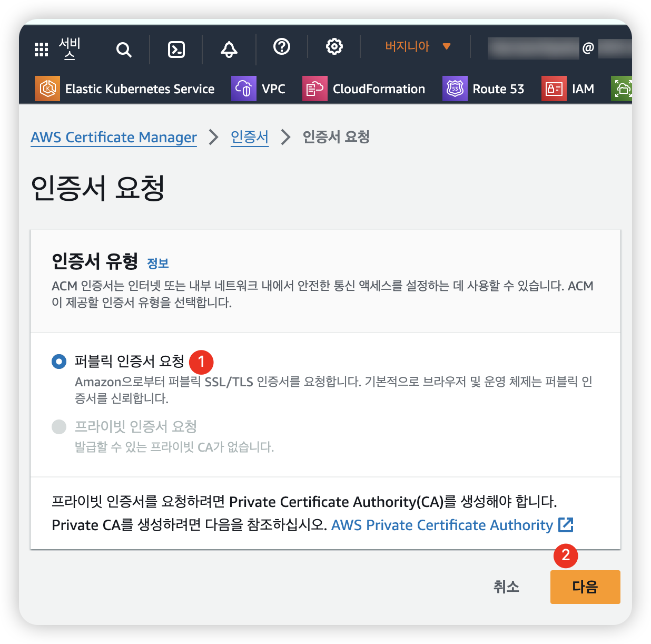The image size is (651, 644).
Task: Launch CloudShell terminal icon
Action: click(176, 50)
